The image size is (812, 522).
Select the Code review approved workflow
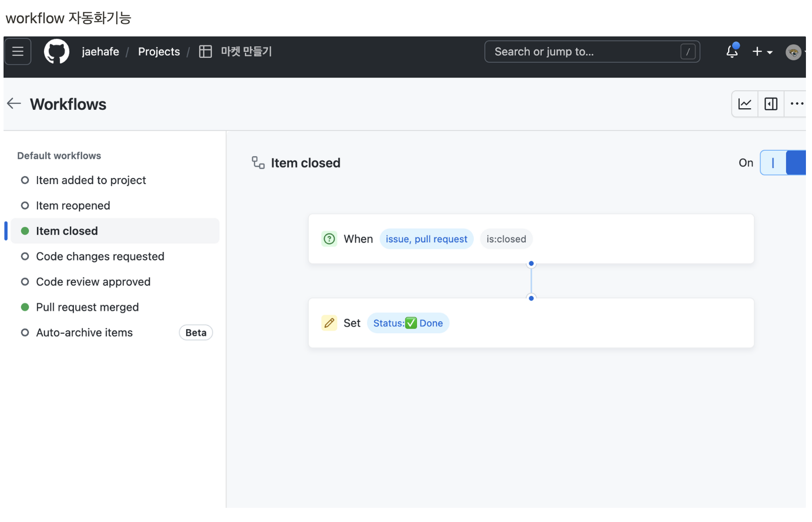tap(93, 282)
